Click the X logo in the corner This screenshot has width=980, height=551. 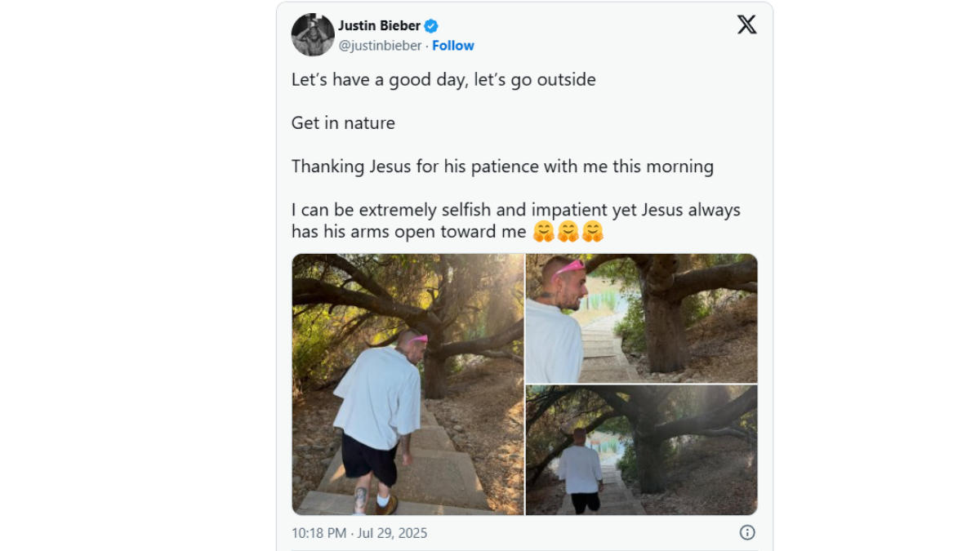(746, 24)
